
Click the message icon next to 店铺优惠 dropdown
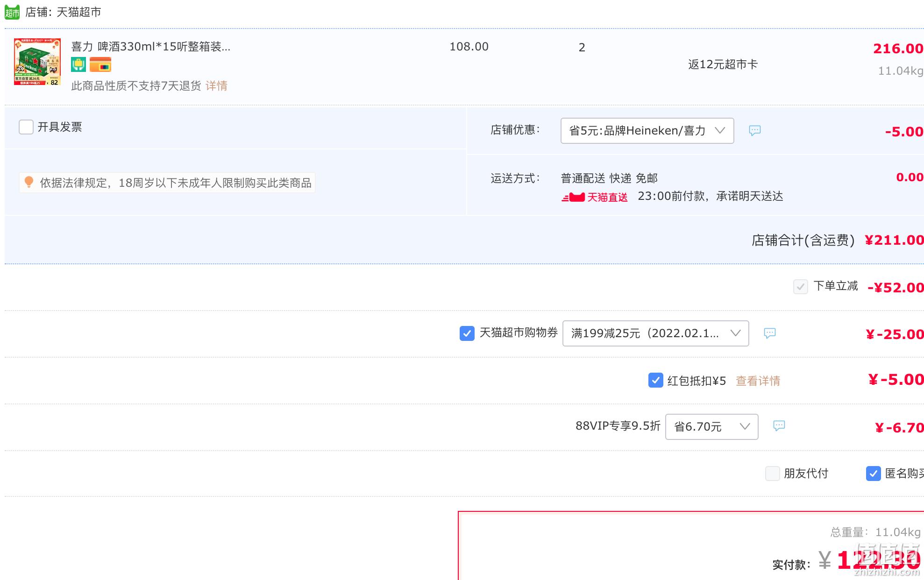pyautogui.click(x=755, y=131)
